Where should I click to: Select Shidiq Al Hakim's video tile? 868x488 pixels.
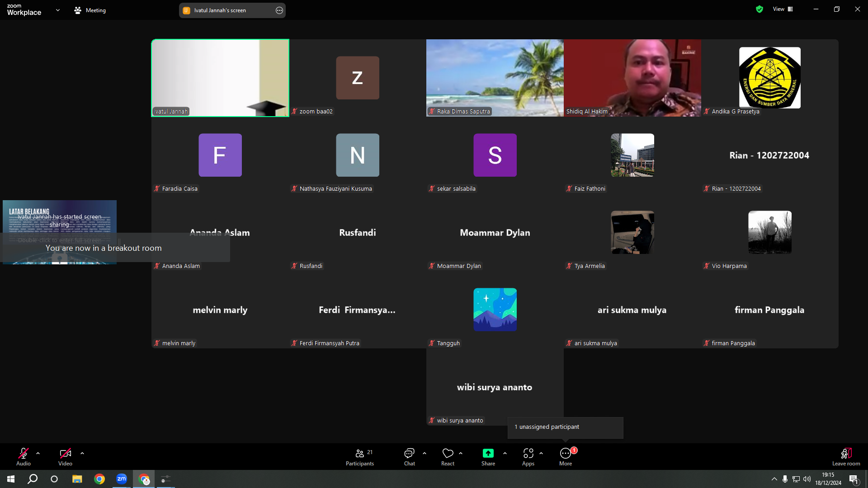point(632,78)
